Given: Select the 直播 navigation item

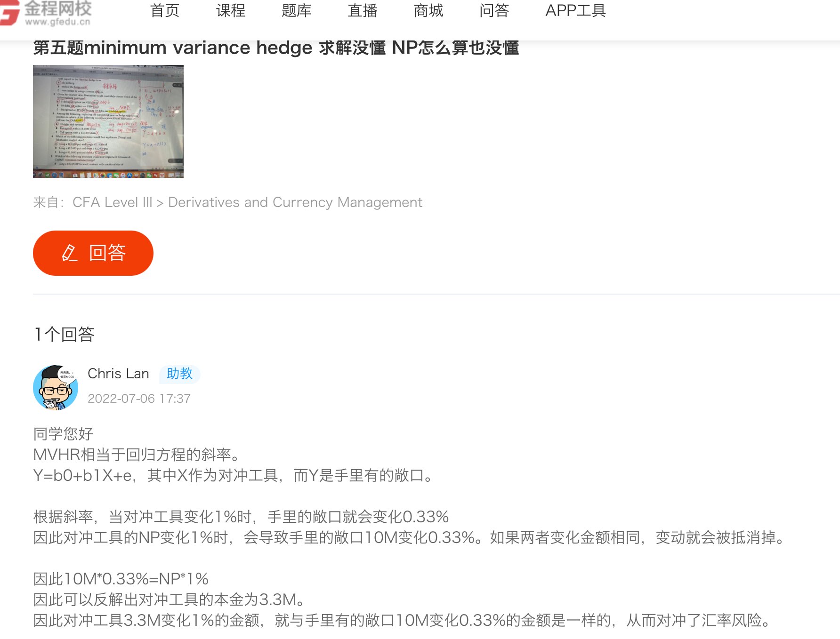Looking at the screenshot, I should tap(363, 10).
